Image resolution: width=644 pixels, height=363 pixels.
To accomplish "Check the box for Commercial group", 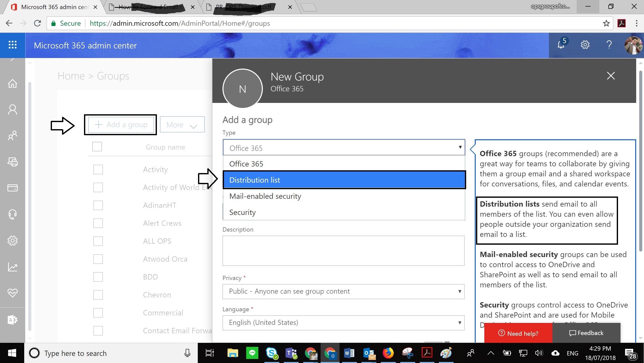I will click(x=98, y=313).
